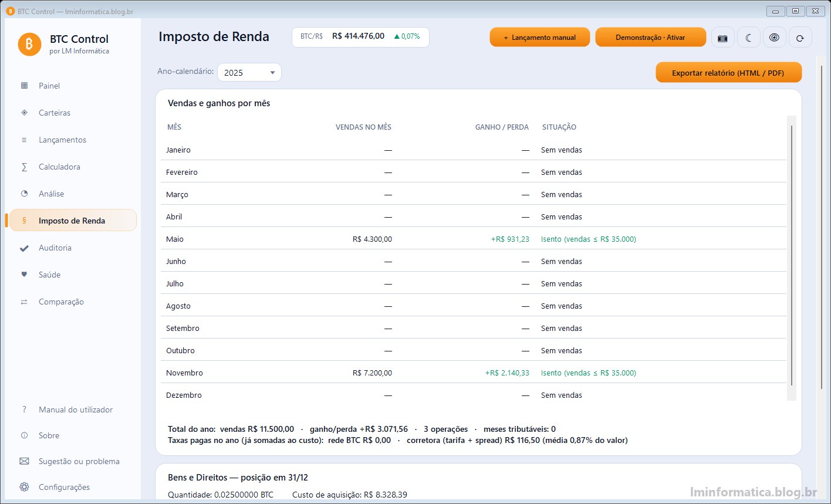Viewport: 831px width, 504px height.
Task: Click the gain value +R$ 931,23
Action: pos(510,239)
